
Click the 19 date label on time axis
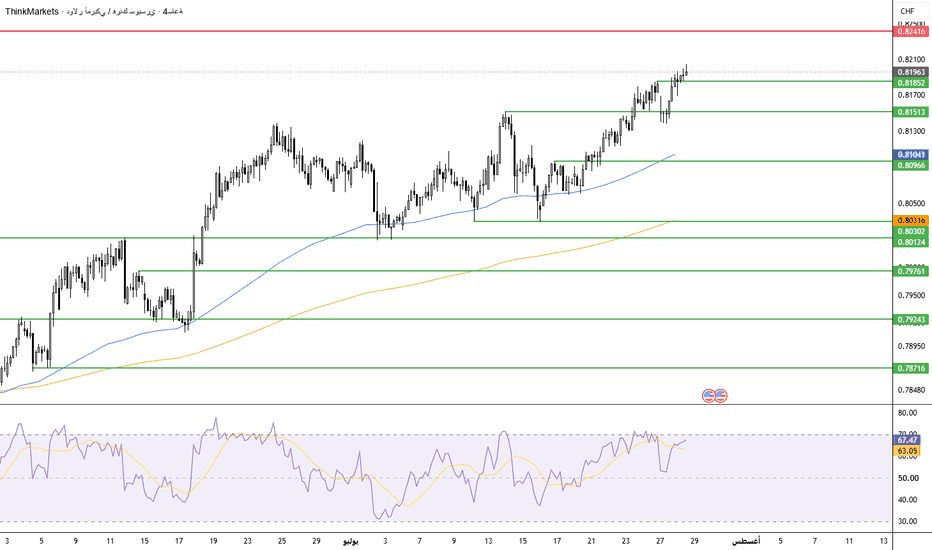[x=213, y=541]
